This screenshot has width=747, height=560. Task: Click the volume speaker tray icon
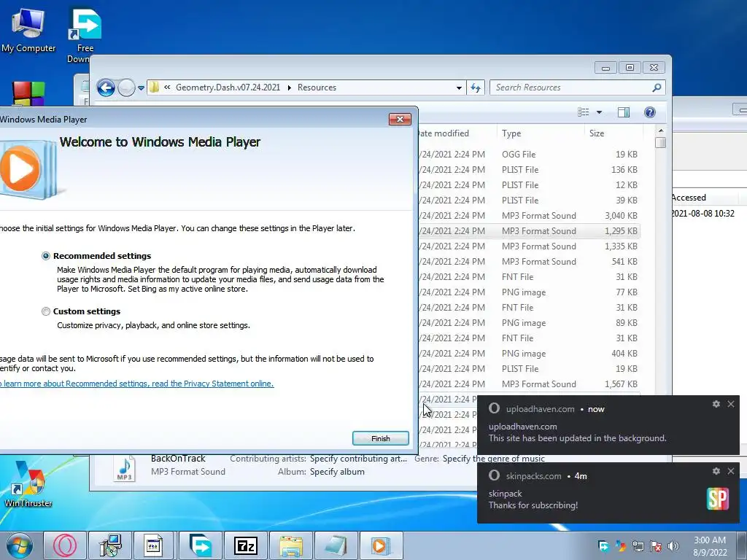[x=673, y=546]
